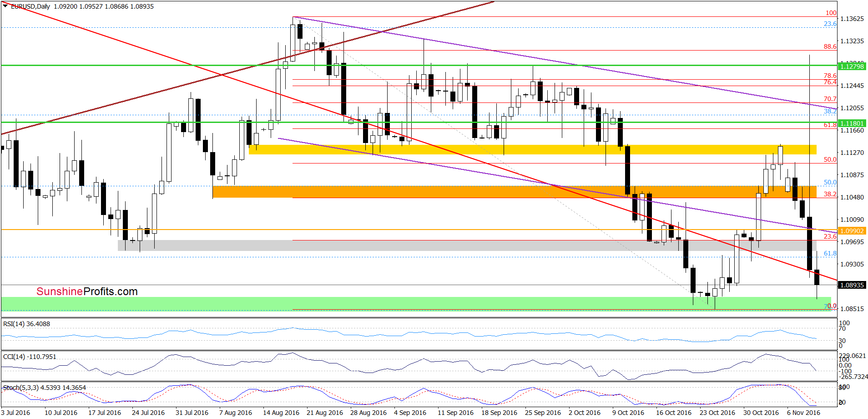Click the 1.08515 price axis value
This screenshot has width=868, height=419.
point(852,309)
